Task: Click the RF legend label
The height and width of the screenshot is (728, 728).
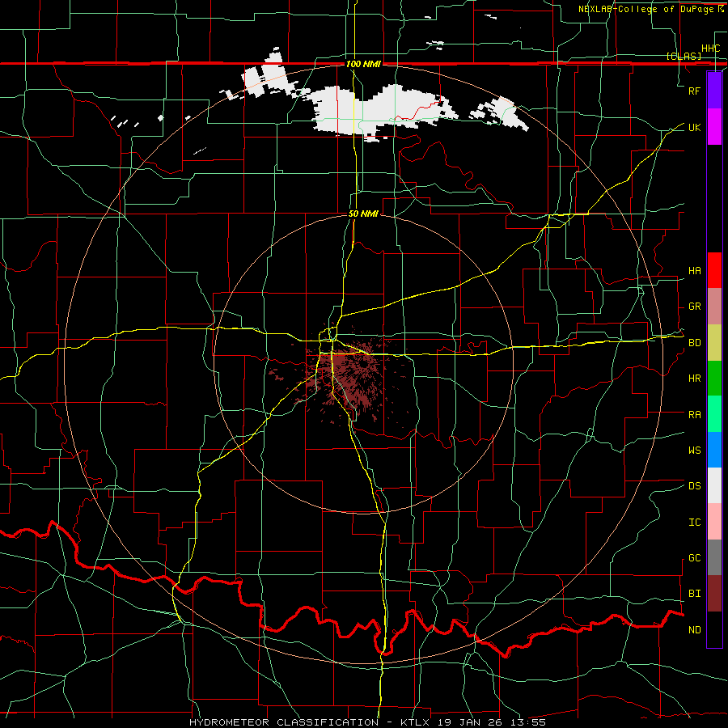Action: 694,91
